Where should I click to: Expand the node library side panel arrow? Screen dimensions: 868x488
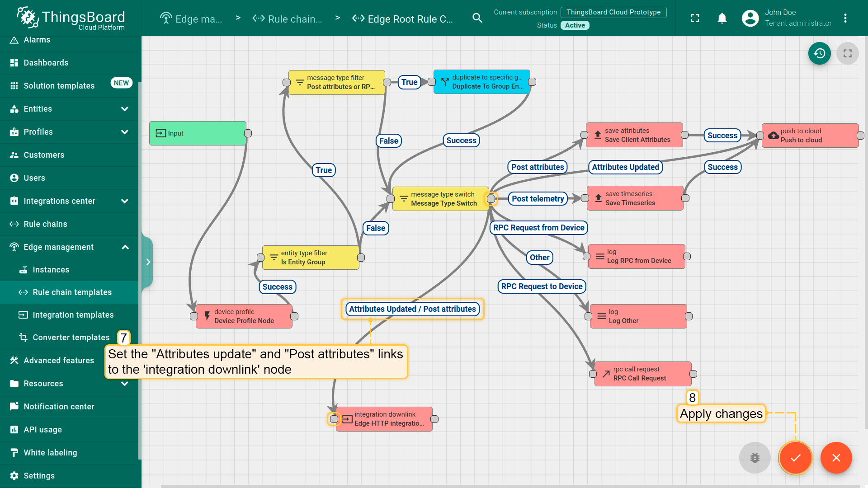click(148, 262)
